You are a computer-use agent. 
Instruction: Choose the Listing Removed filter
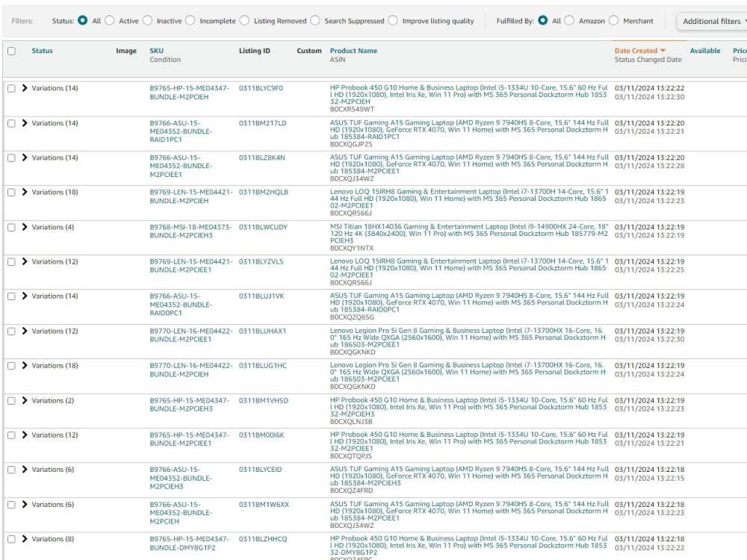click(x=244, y=20)
